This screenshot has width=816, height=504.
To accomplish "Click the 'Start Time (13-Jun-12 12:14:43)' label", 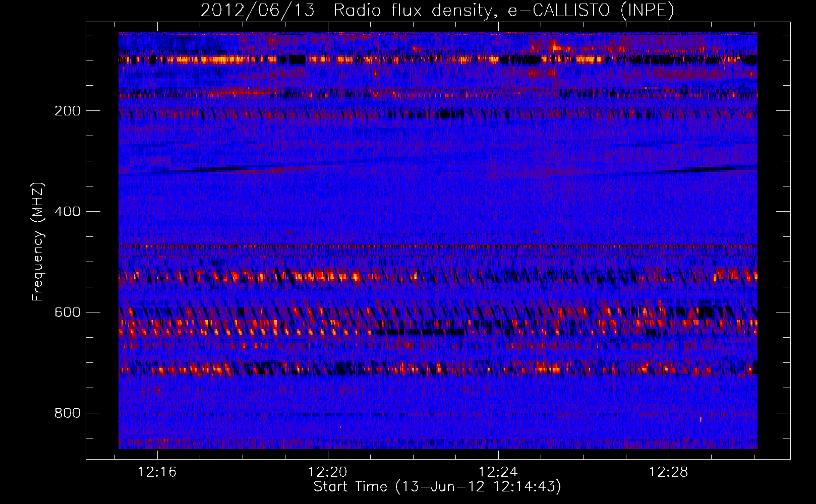I will [x=437, y=487].
